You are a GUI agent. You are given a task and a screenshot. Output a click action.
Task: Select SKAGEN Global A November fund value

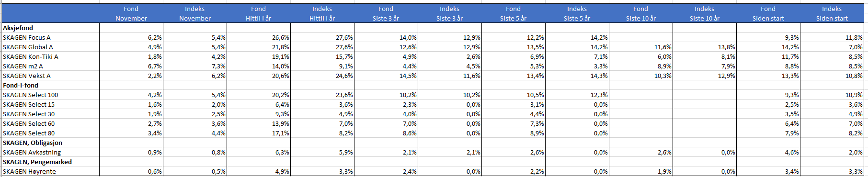coord(155,47)
